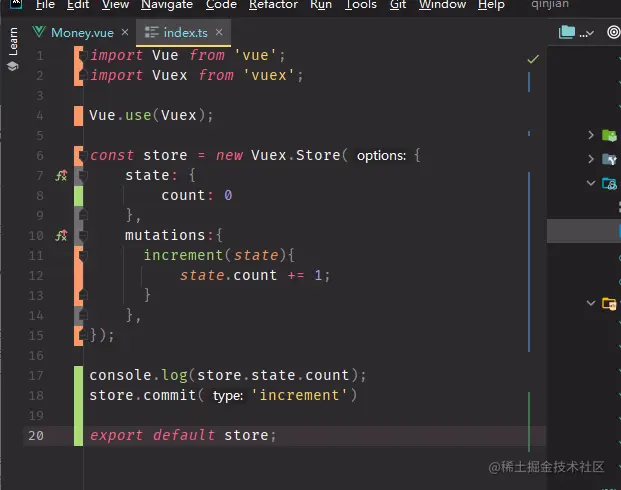The height and width of the screenshot is (490, 621).
Task: Click the 'increment' string on line 18
Action: (299, 395)
